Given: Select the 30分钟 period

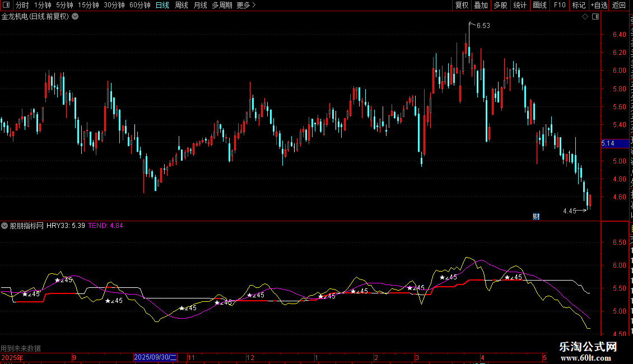Looking at the screenshot, I should point(114,5).
